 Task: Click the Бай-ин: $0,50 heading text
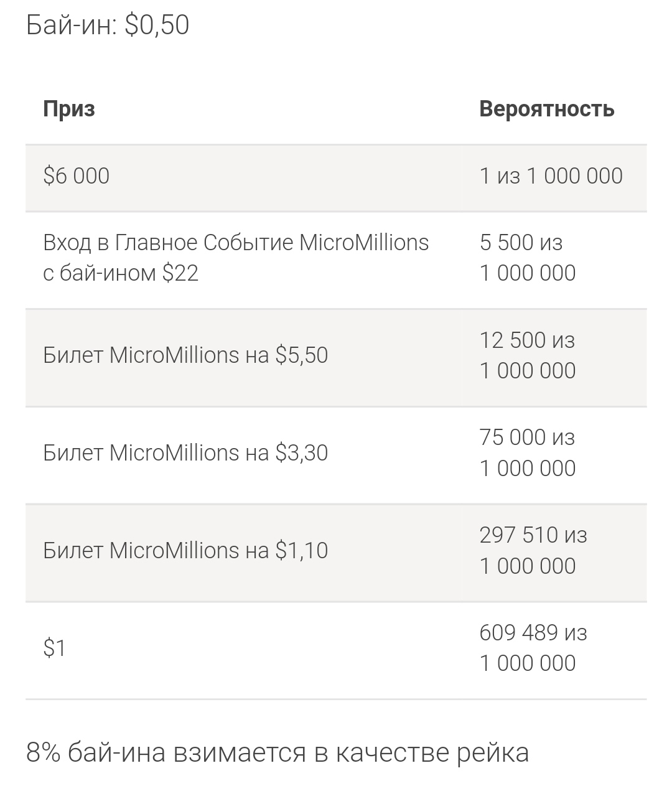[108, 25]
